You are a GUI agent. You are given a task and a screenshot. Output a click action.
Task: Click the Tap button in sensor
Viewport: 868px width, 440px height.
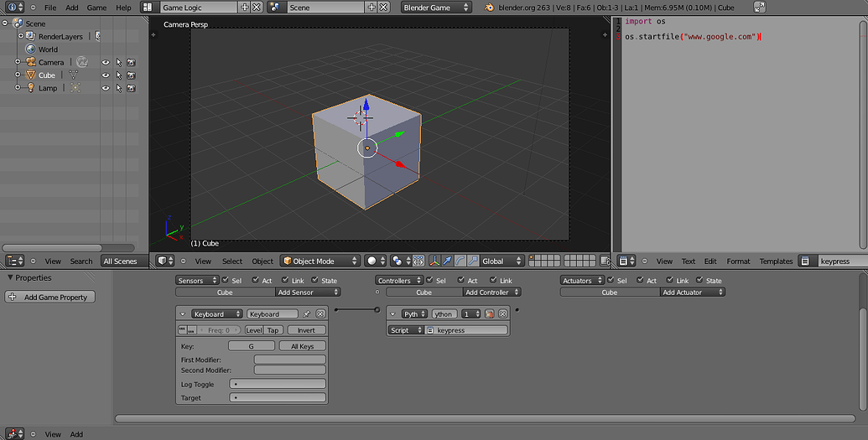(273, 330)
